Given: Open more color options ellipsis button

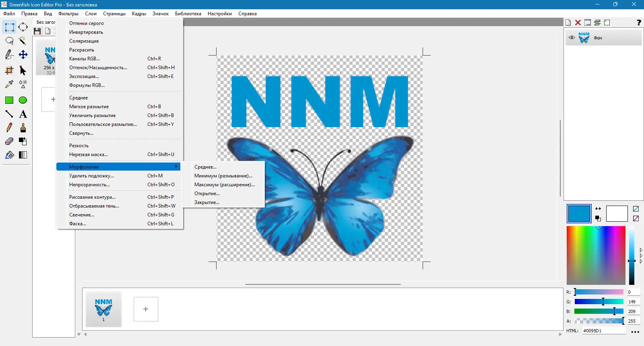Looking at the screenshot, I should (635, 332).
